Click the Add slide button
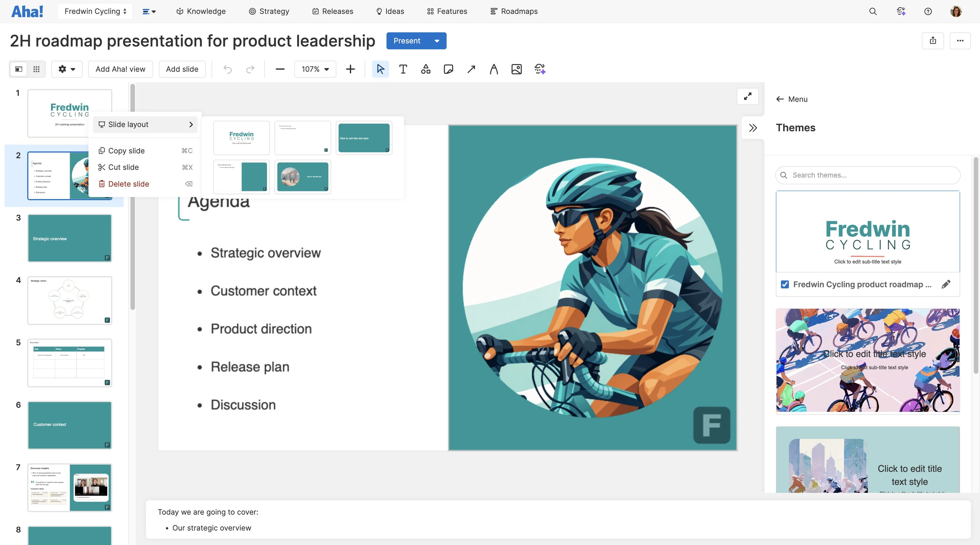 [x=182, y=69]
